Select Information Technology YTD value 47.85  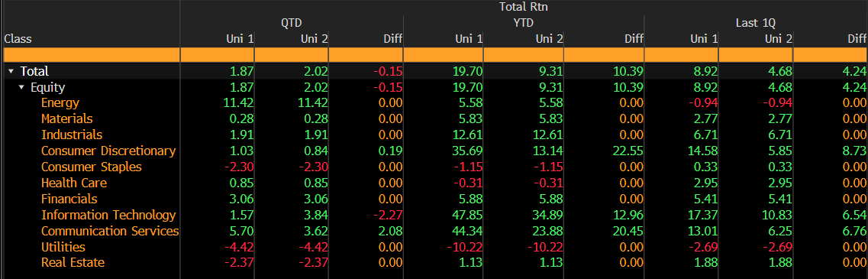tap(468, 216)
